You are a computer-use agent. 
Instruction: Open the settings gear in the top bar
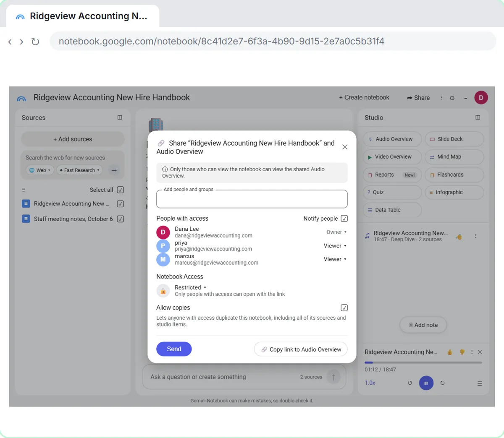click(x=452, y=98)
